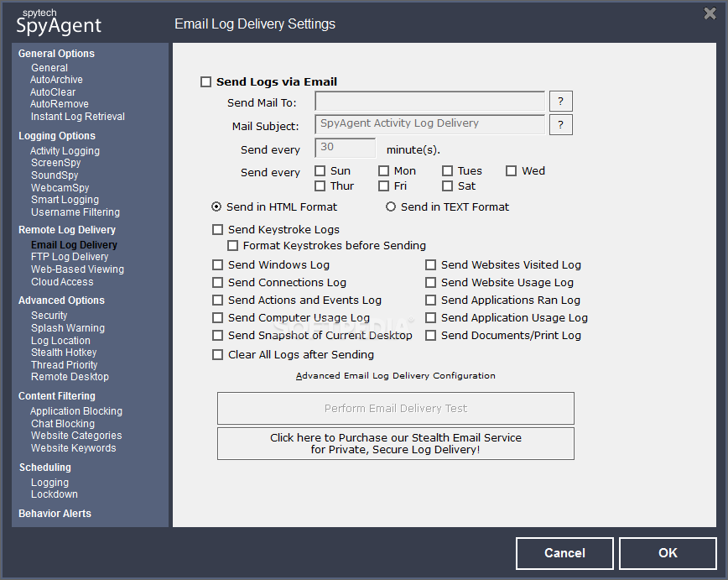Toggle Format Keystrokes before Sending

[x=232, y=245]
